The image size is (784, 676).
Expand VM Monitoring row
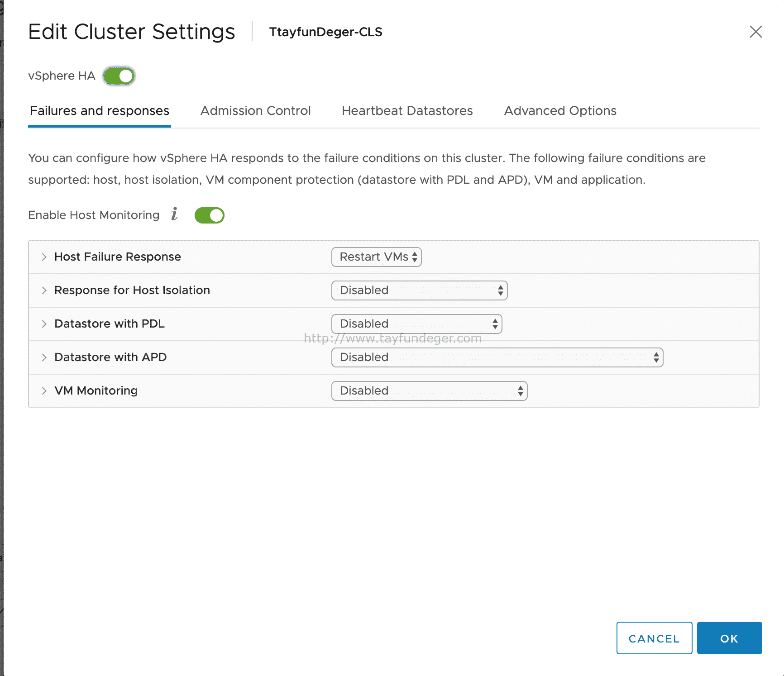44,391
